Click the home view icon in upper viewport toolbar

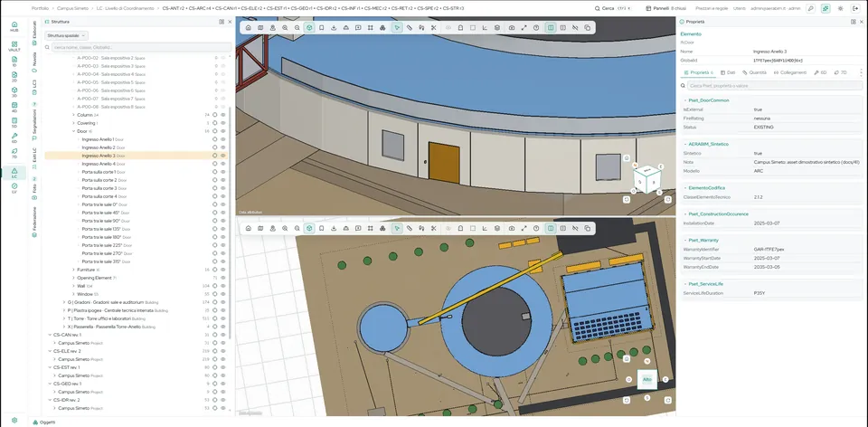pyautogui.click(x=249, y=28)
